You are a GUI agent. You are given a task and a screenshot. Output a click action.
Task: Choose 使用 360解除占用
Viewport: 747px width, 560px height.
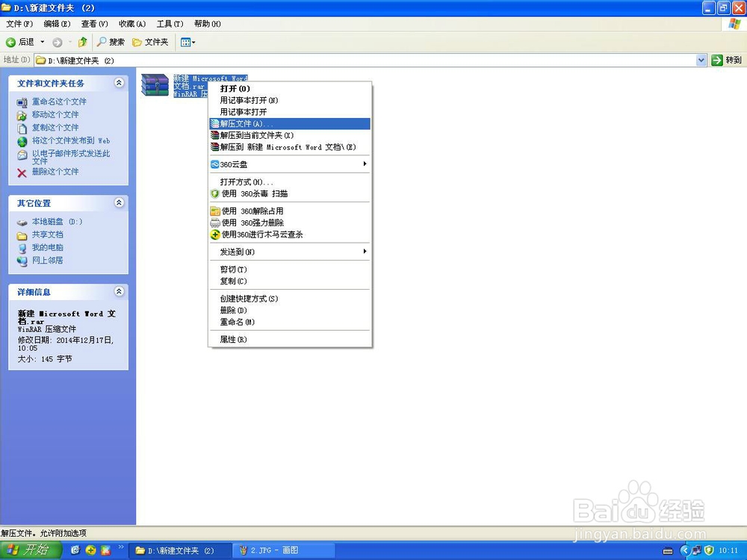coord(290,211)
